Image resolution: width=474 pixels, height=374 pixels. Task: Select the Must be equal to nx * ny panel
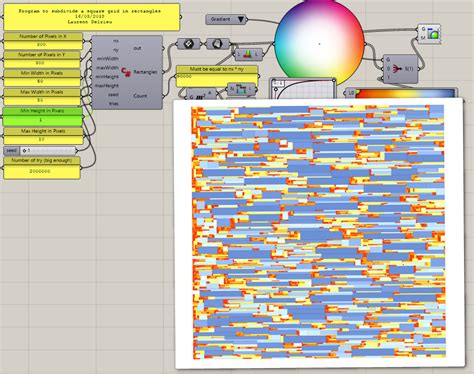click(217, 76)
